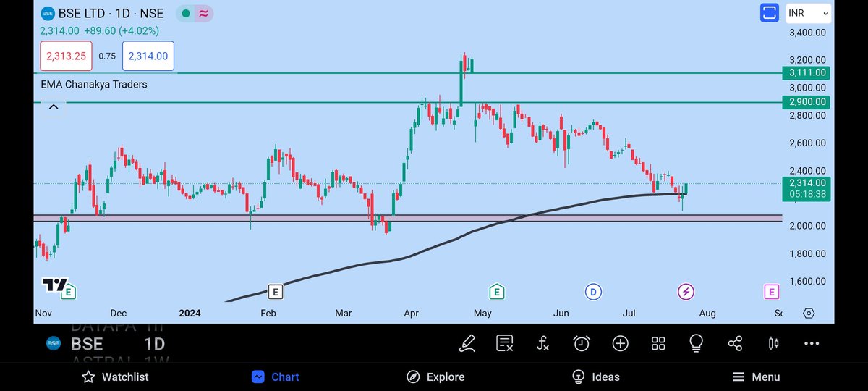Tap the 1,600.00 price scale value
Viewport: 868px width, 391px height.
click(x=808, y=281)
